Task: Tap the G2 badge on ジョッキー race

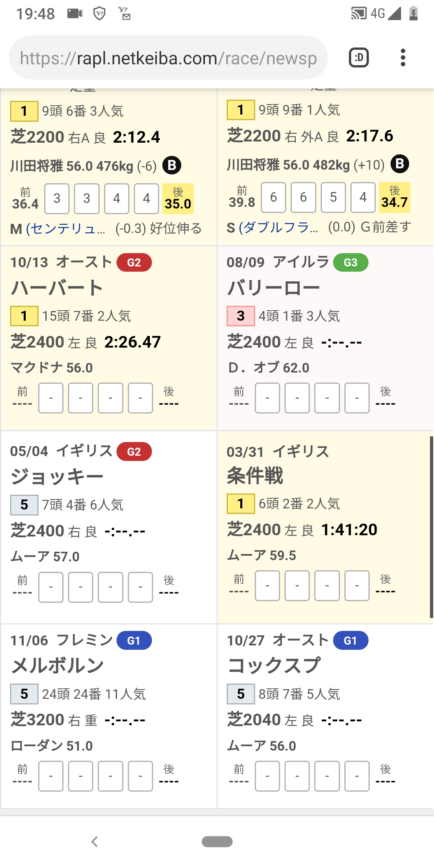Action: click(x=134, y=451)
